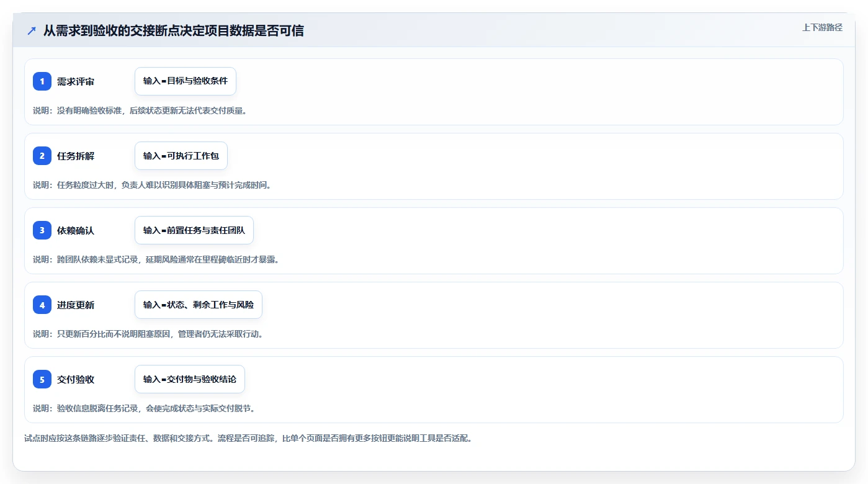The width and height of the screenshot is (868, 484).
Task: Click the step 2 number badge
Action: (x=42, y=156)
